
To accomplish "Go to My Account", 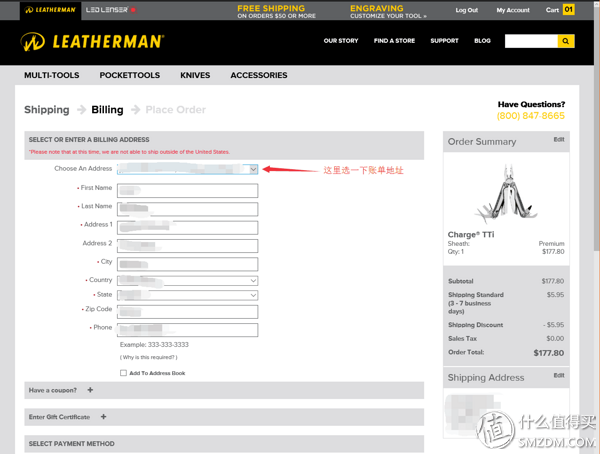I will 513,10.
